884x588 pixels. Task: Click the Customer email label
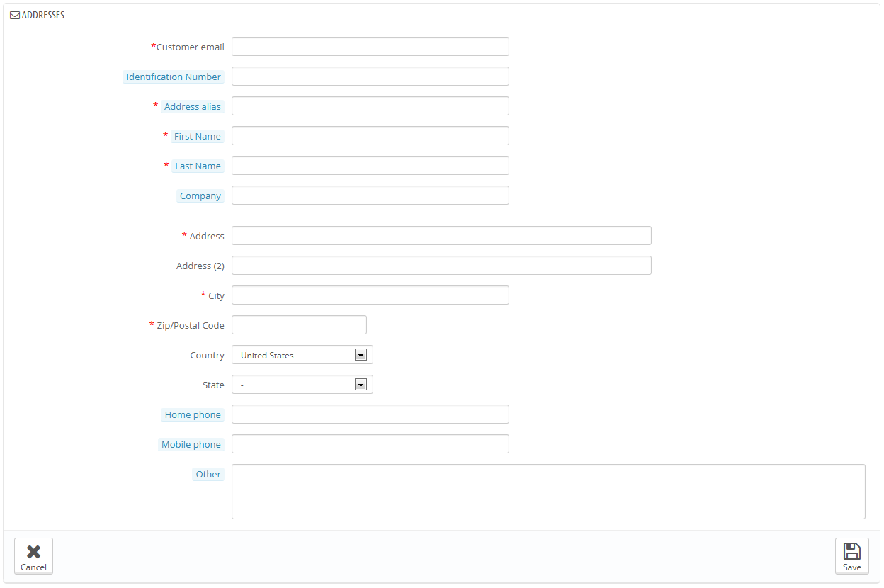point(191,47)
